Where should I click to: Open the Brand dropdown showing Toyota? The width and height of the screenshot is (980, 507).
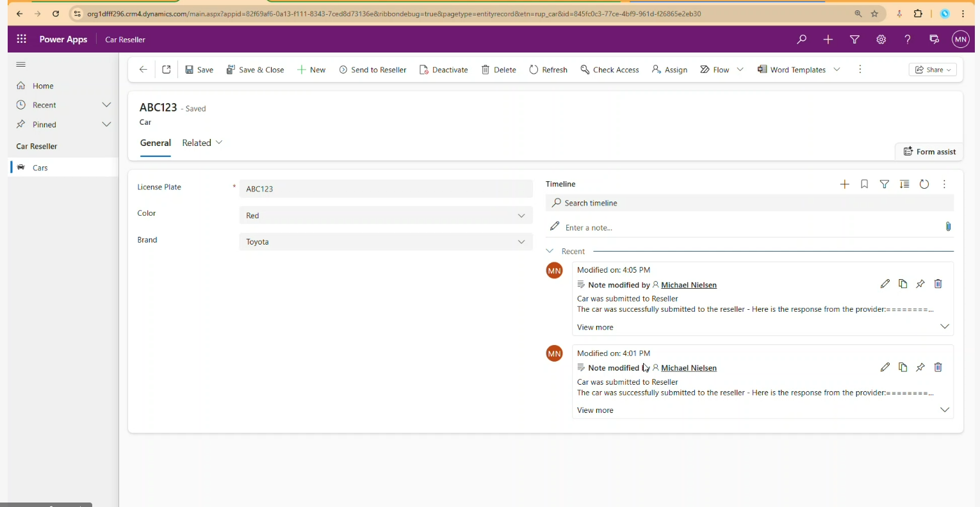point(386,242)
